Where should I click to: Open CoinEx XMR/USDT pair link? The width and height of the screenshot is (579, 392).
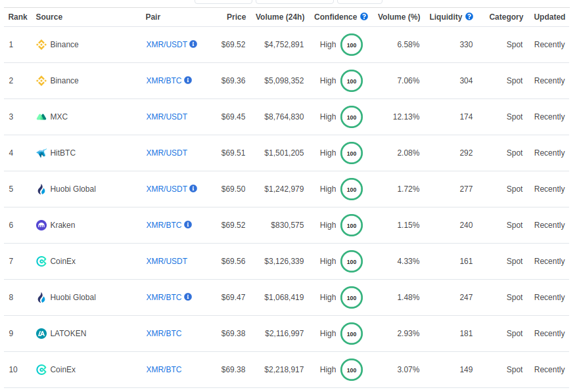pos(166,261)
